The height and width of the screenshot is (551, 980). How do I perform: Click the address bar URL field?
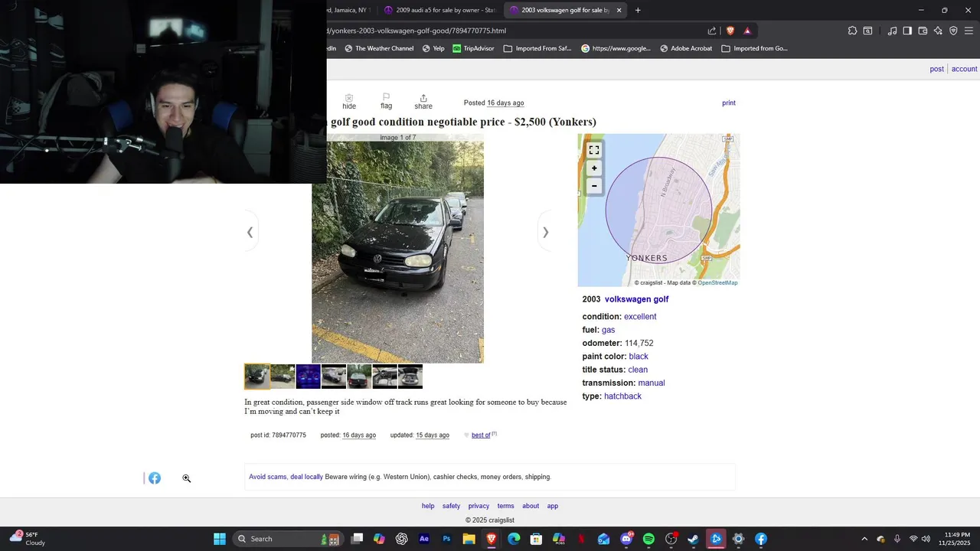[x=513, y=31]
